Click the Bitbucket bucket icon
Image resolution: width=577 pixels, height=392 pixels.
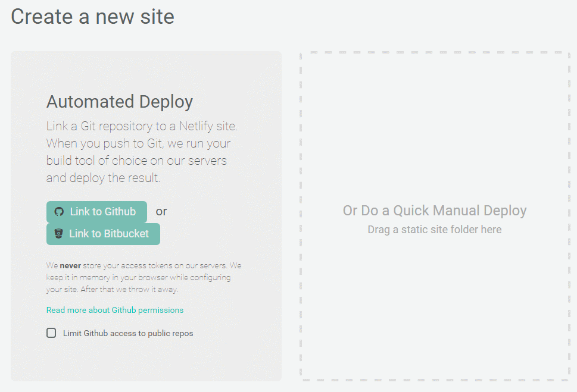click(x=59, y=234)
